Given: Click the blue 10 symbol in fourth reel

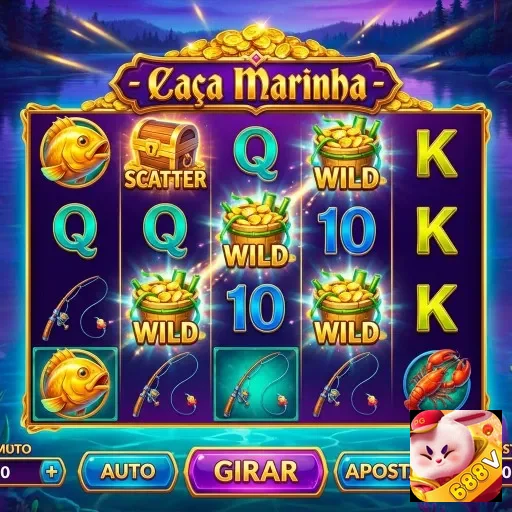Looking at the screenshot, I should pyautogui.click(x=347, y=231).
